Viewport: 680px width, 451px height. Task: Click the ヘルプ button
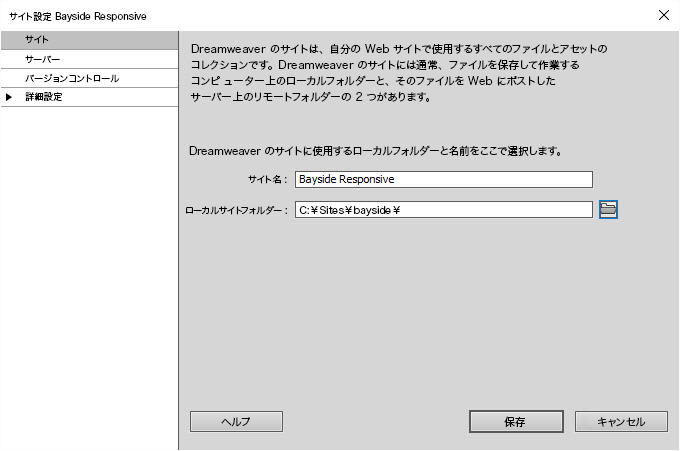tap(236, 422)
